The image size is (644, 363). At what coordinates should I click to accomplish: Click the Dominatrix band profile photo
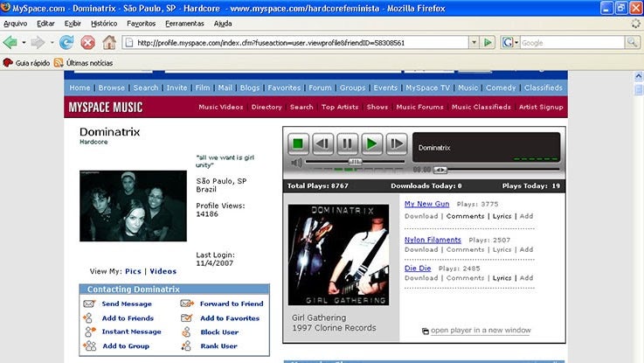coord(133,206)
